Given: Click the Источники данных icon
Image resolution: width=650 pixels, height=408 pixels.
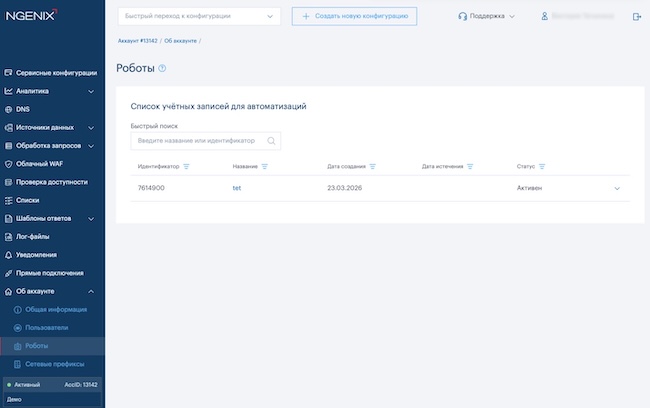Looking at the screenshot, I should pos(8,128).
